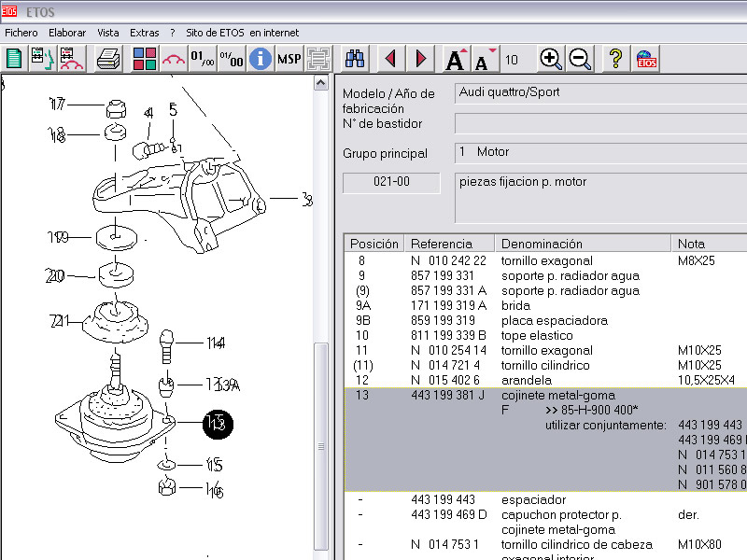Click the yellow question mark help icon

tap(615, 59)
